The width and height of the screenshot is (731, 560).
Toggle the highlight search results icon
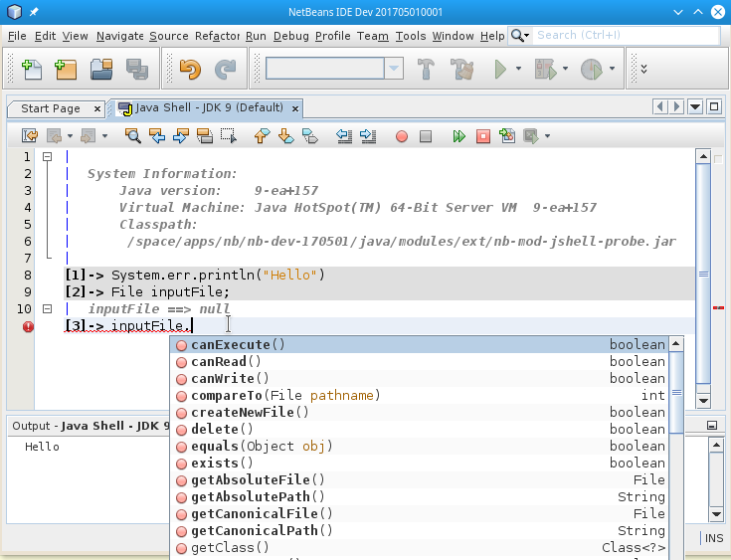(x=204, y=136)
